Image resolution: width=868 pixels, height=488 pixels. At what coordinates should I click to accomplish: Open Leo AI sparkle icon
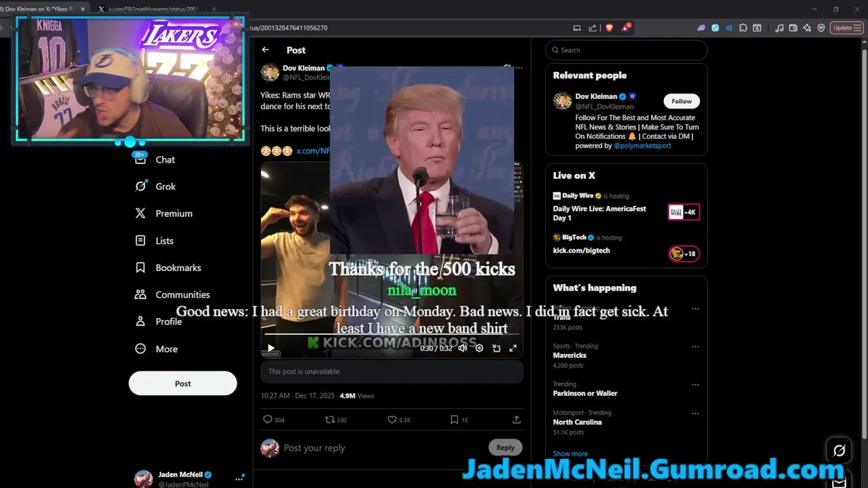(x=807, y=28)
